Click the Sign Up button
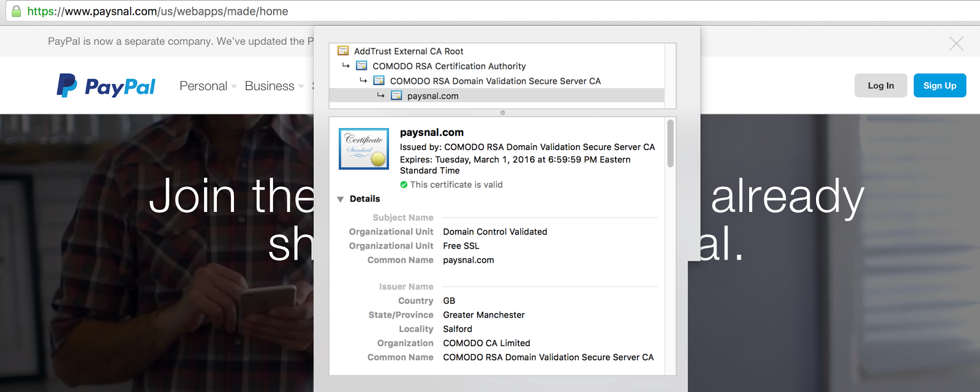 pos(940,86)
